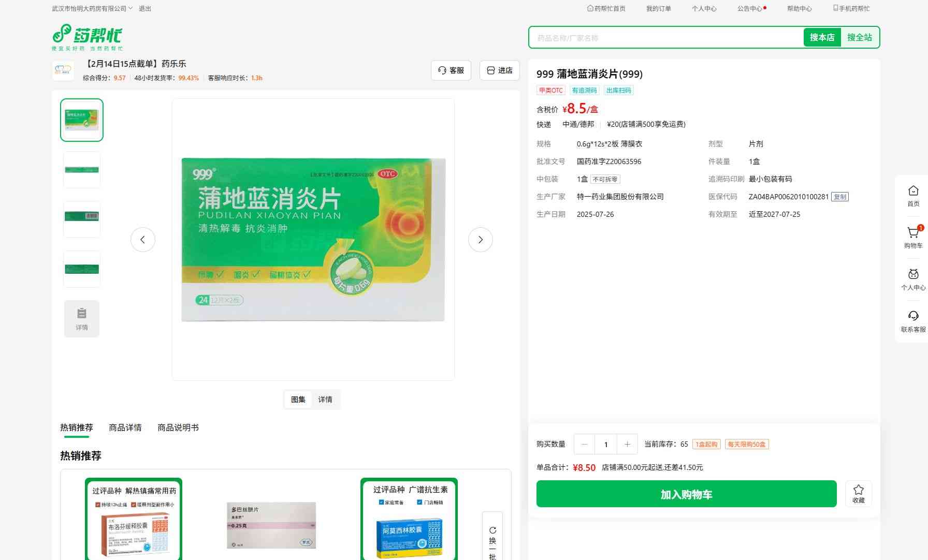Open the 药帮忙 logo

pos(88,37)
